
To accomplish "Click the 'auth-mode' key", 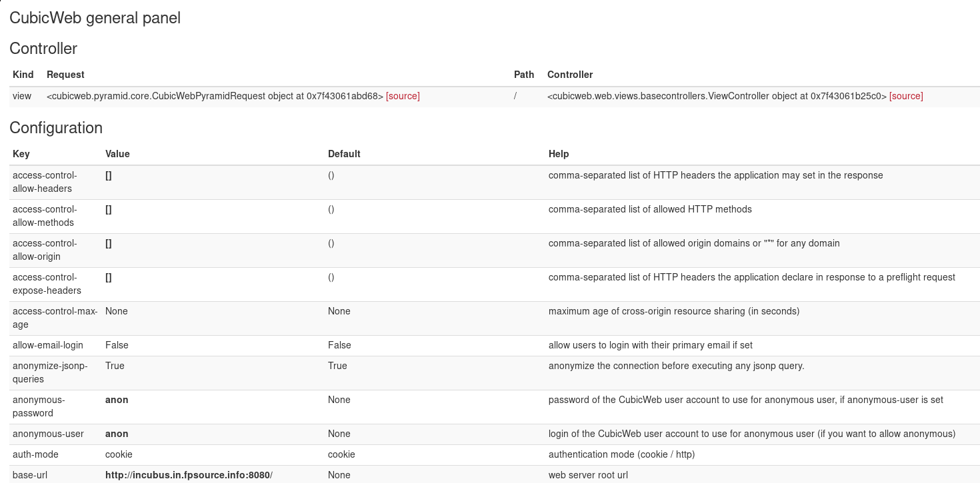I will click(35, 454).
